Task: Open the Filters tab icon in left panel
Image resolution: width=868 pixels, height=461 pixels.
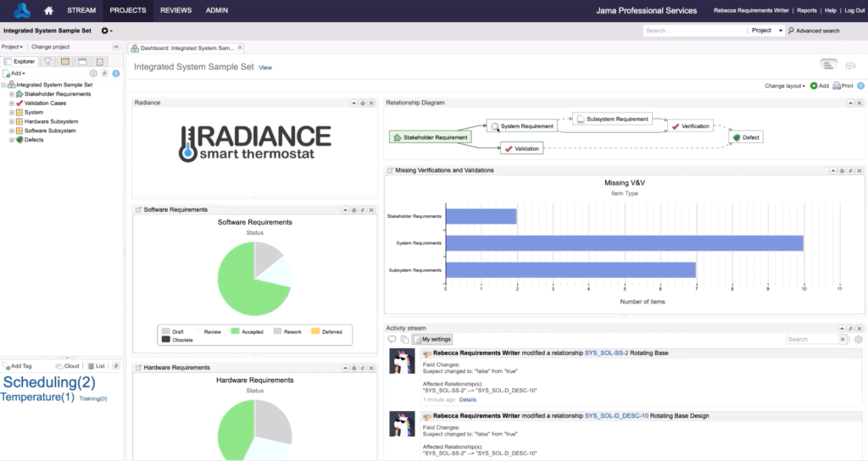Action: pos(47,62)
